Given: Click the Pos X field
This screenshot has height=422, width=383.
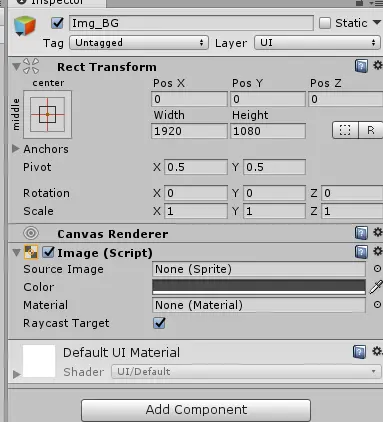Looking at the screenshot, I should (x=189, y=99).
